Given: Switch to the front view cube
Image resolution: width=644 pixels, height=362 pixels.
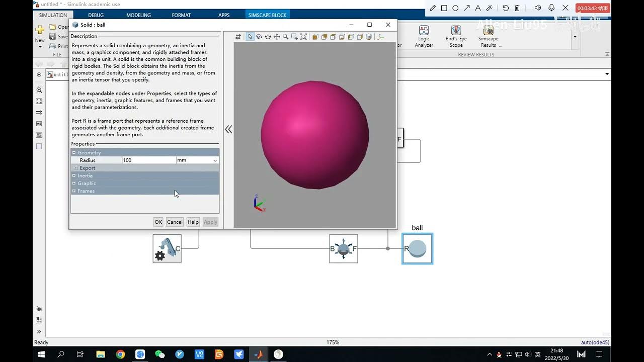Looking at the screenshot, I should 315,37.
